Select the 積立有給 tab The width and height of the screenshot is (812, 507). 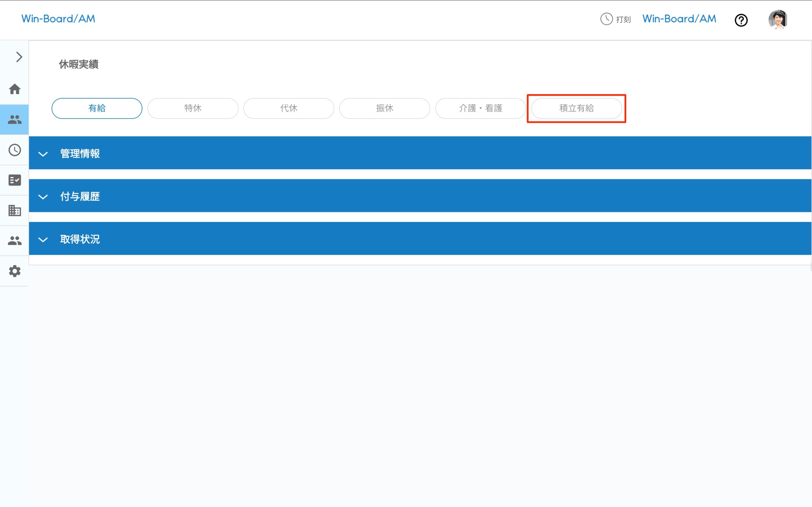point(576,108)
